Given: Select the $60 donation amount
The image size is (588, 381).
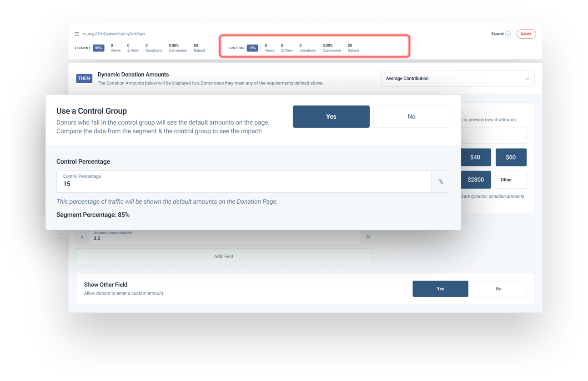Looking at the screenshot, I should (x=511, y=157).
